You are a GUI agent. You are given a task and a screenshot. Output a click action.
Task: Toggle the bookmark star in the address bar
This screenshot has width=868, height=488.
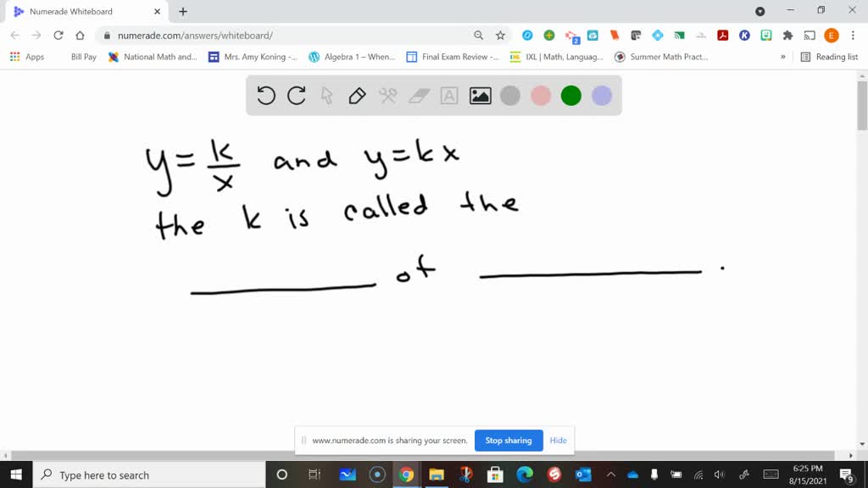coord(499,36)
